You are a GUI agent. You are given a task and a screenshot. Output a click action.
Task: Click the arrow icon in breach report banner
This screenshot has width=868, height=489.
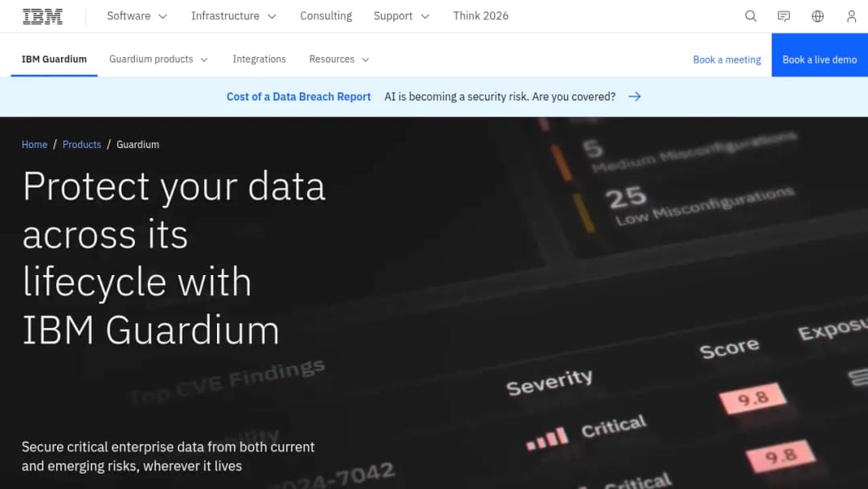tap(634, 97)
